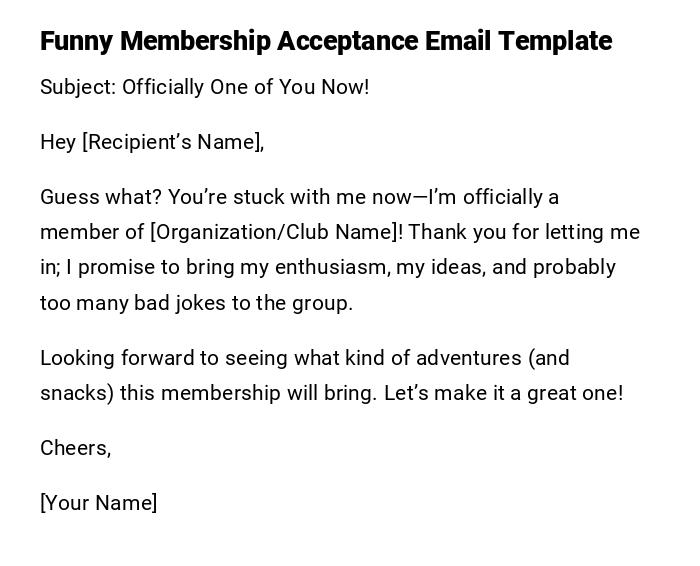Click the [Organization/Club Name] placeholder
The height and width of the screenshot is (566, 700).
(276, 232)
